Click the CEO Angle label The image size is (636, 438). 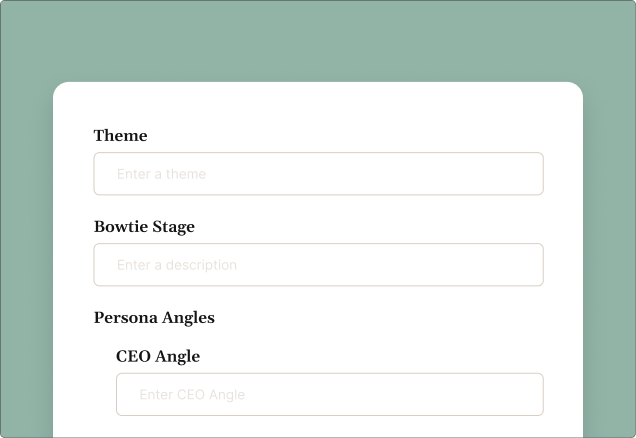tap(158, 356)
